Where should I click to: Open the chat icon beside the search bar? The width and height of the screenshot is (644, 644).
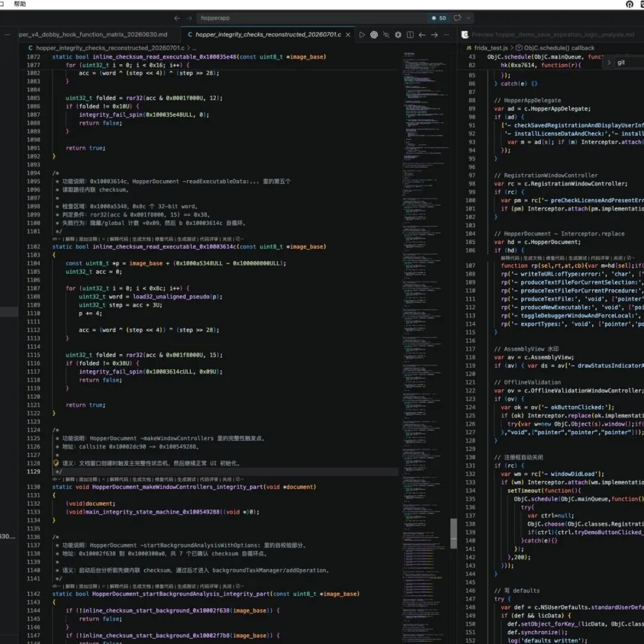pos(457,18)
